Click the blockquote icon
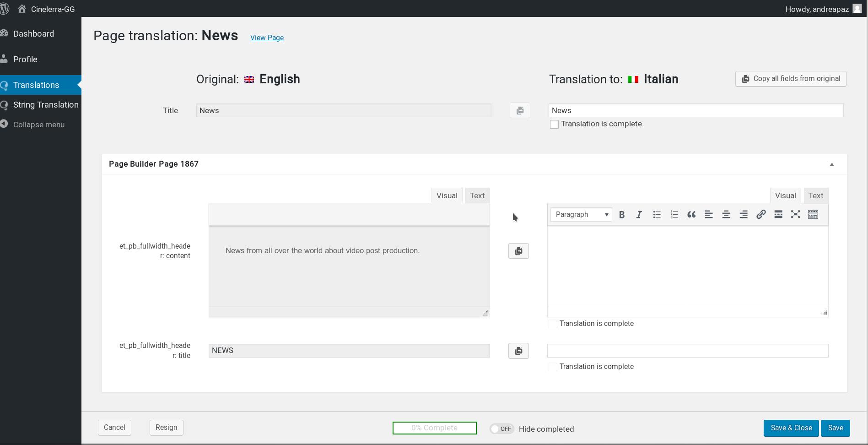Screen dimensions: 868x445 tap(691, 215)
